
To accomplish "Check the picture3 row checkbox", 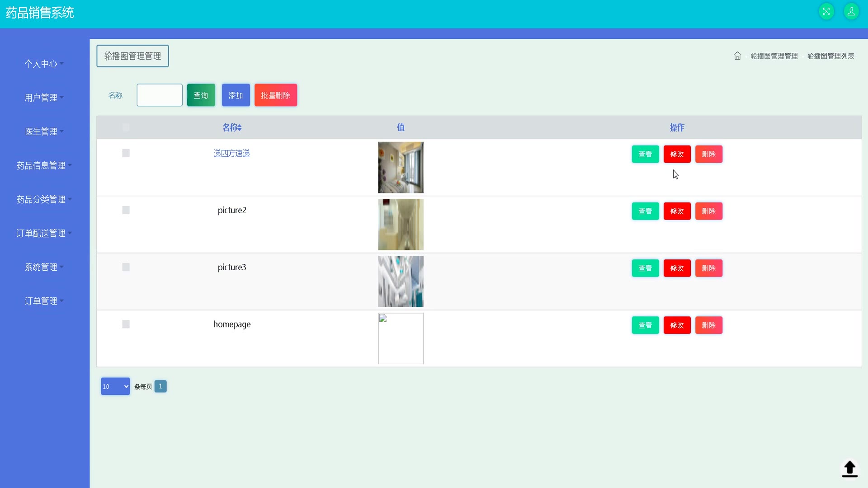I will [x=126, y=267].
